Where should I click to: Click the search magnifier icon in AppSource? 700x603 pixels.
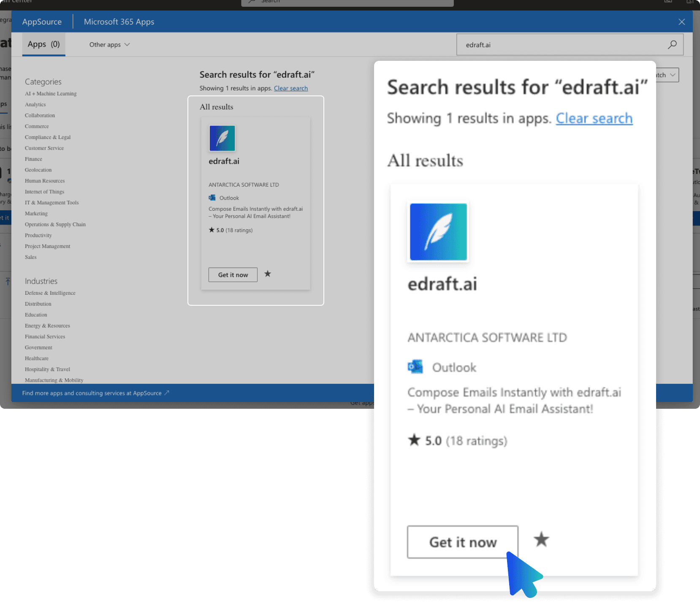672,44
